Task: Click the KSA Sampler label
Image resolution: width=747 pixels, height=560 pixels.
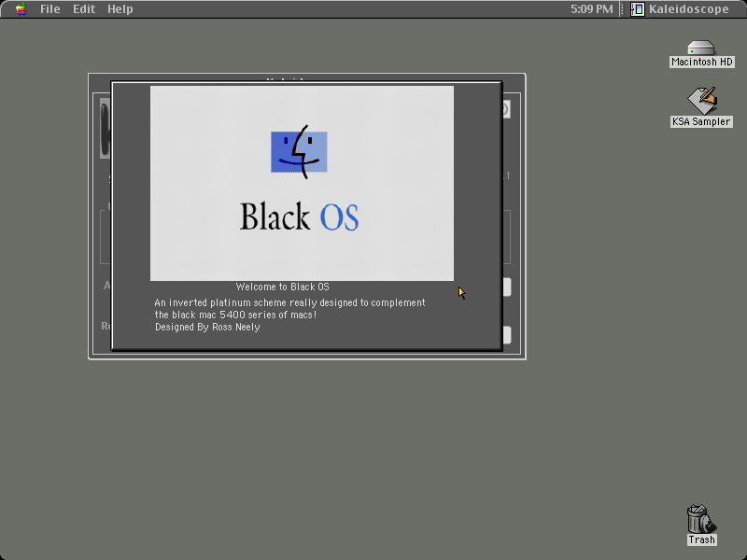Action: [701, 121]
